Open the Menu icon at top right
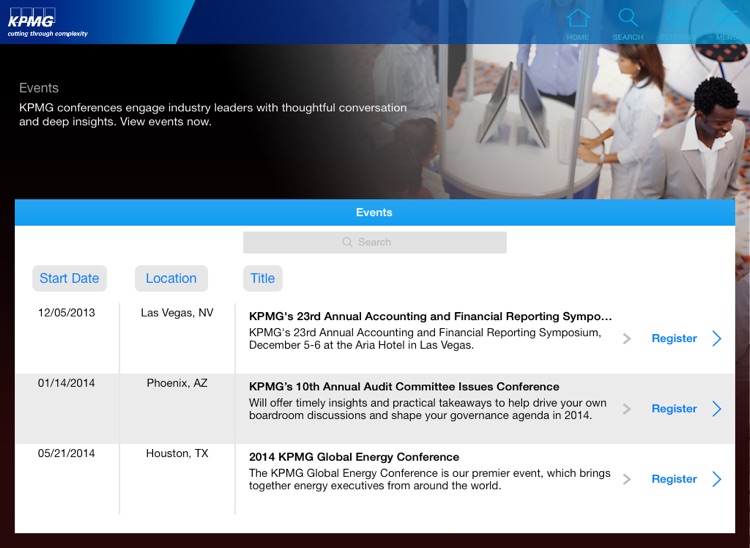The height and width of the screenshot is (548, 750). tap(728, 23)
